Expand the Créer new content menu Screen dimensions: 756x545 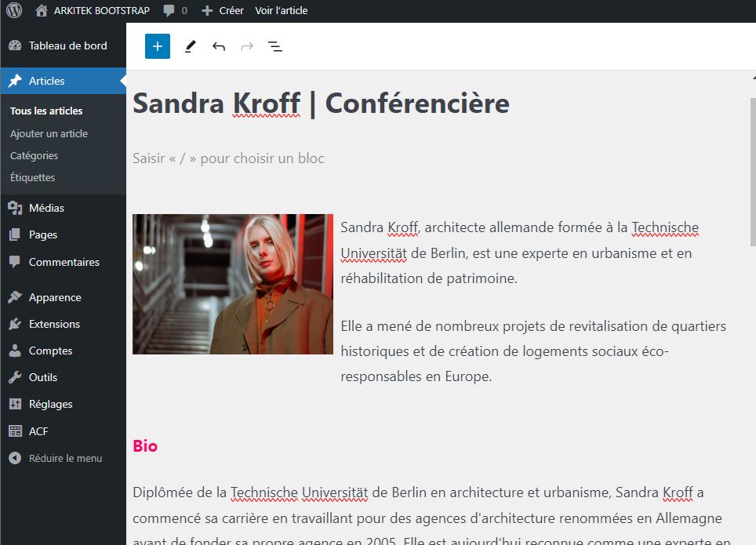coord(223,10)
